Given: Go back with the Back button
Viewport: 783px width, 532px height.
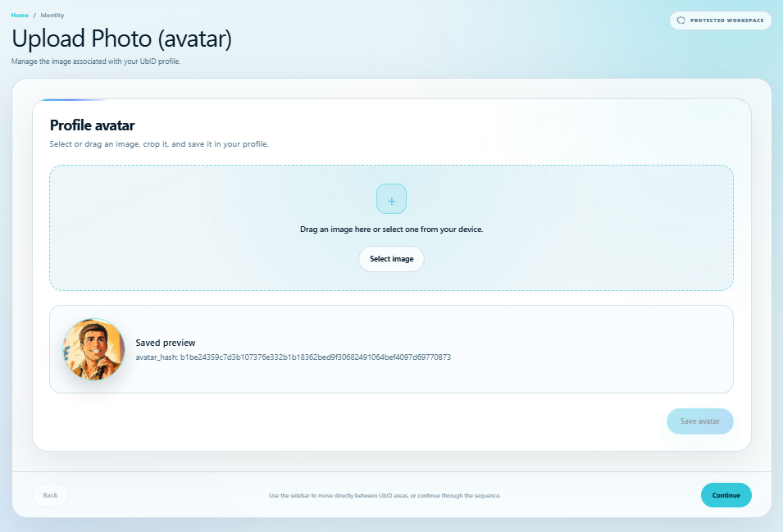Looking at the screenshot, I should (x=51, y=495).
